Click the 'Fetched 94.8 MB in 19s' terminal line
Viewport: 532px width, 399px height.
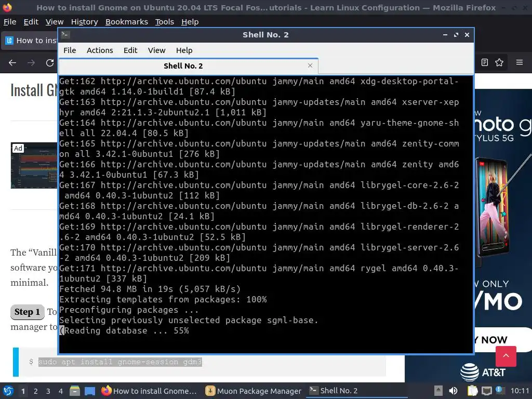coord(150,289)
